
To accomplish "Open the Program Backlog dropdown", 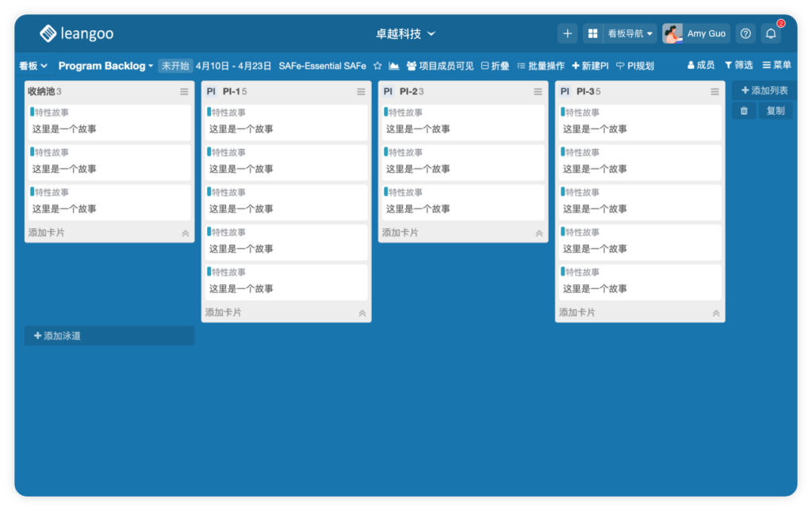I will pyautogui.click(x=105, y=66).
